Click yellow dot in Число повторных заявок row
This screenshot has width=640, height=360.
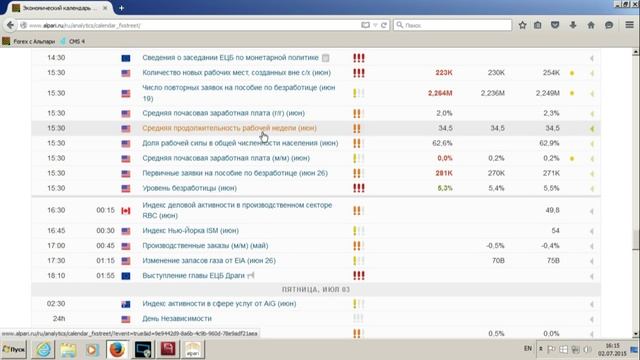pyautogui.click(x=572, y=93)
